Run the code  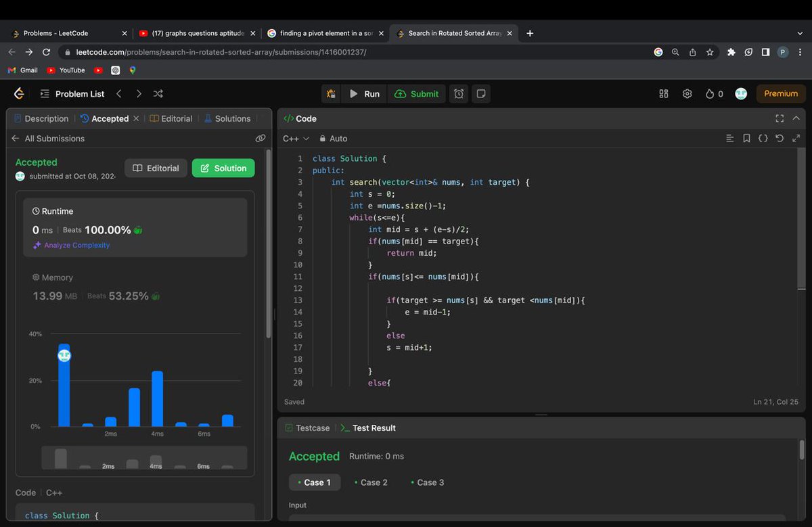[364, 94]
